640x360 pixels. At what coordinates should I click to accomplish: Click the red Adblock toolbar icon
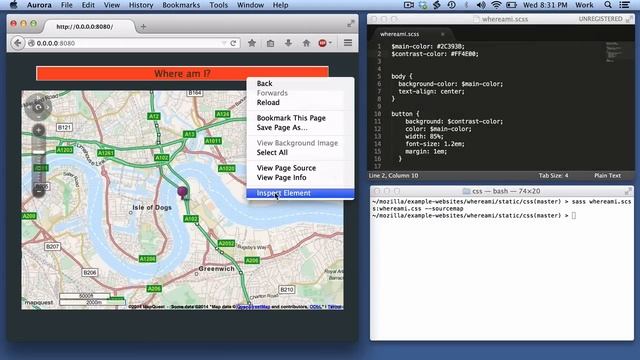(x=322, y=43)
